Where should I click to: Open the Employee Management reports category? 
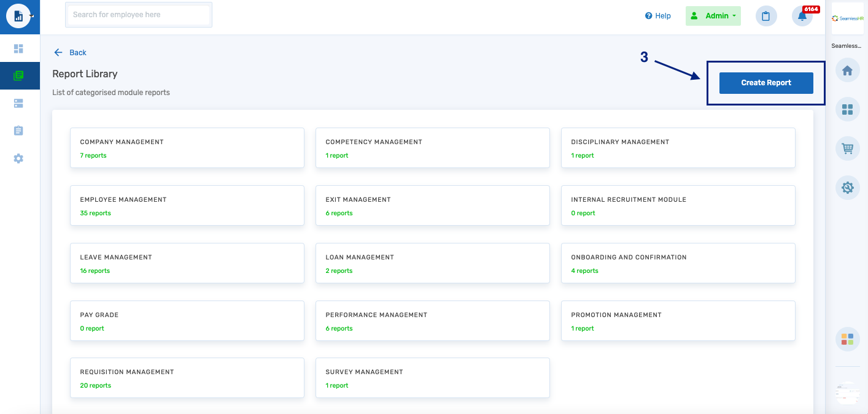(x=187, y=205)
